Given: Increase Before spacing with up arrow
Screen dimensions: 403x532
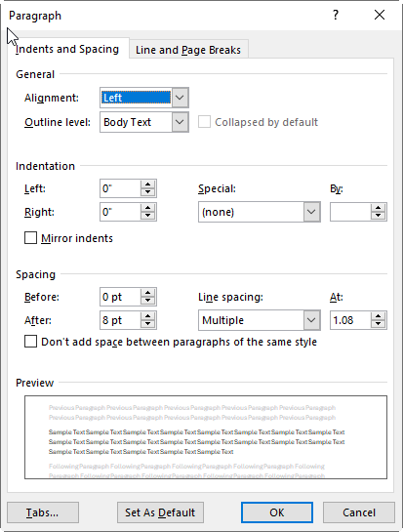Looking at the screenshot, I should click(x=147, y=293).
